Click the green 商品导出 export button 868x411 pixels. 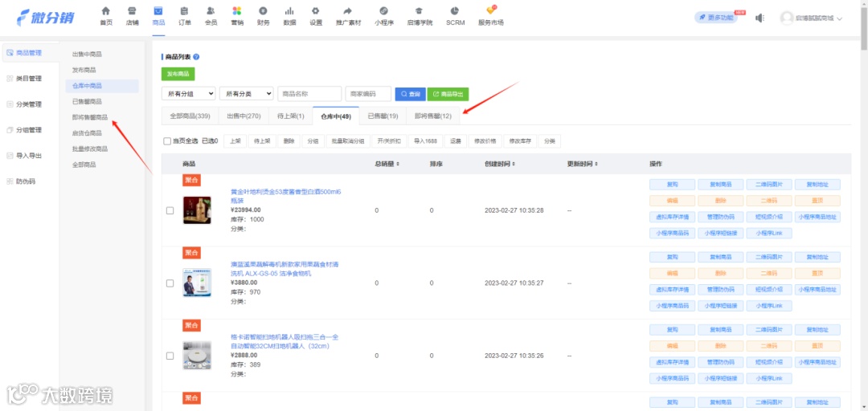coord(448,94)
